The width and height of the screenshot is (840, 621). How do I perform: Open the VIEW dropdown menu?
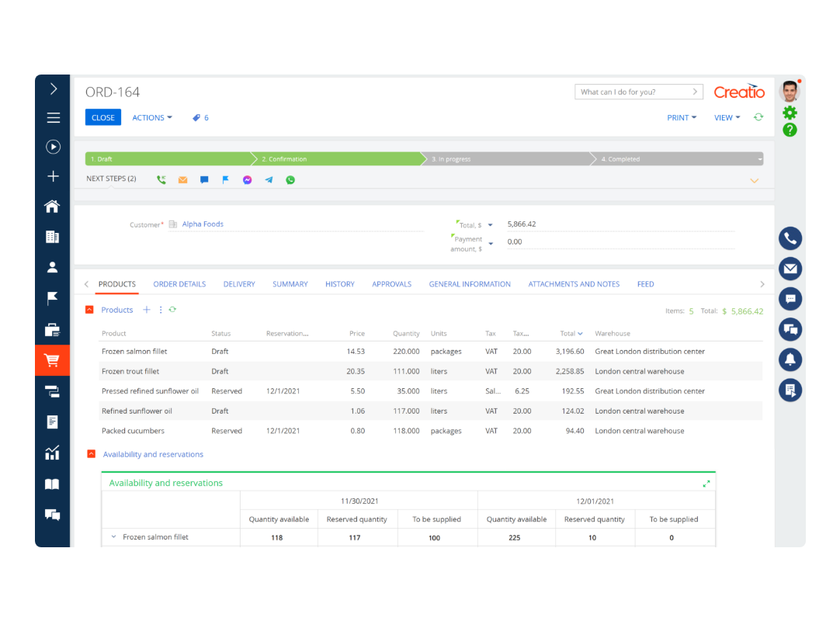tap(727, 118)
